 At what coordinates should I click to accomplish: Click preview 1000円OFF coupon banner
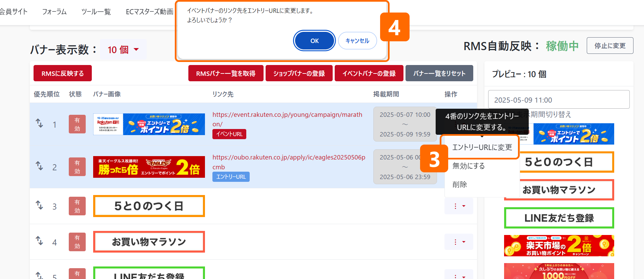click(x=559, y=271)
